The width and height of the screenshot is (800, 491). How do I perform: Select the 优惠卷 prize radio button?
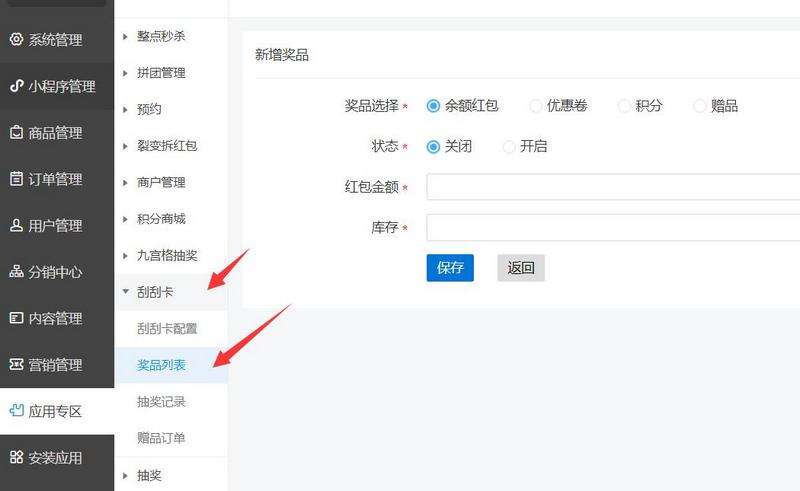click(x=536, y=106)
